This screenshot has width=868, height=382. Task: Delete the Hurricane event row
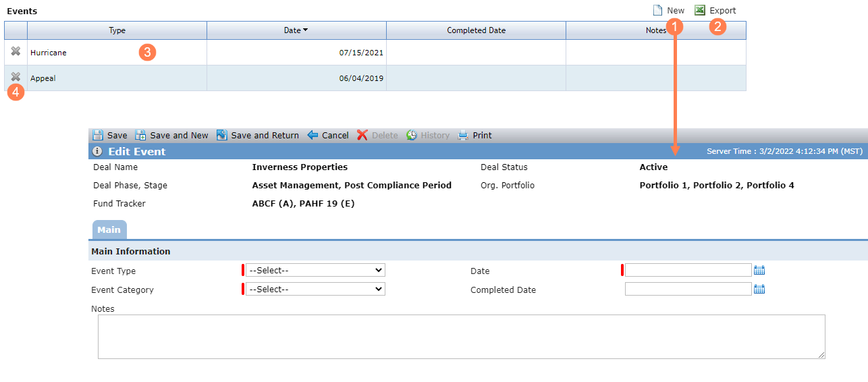point(16,51)
